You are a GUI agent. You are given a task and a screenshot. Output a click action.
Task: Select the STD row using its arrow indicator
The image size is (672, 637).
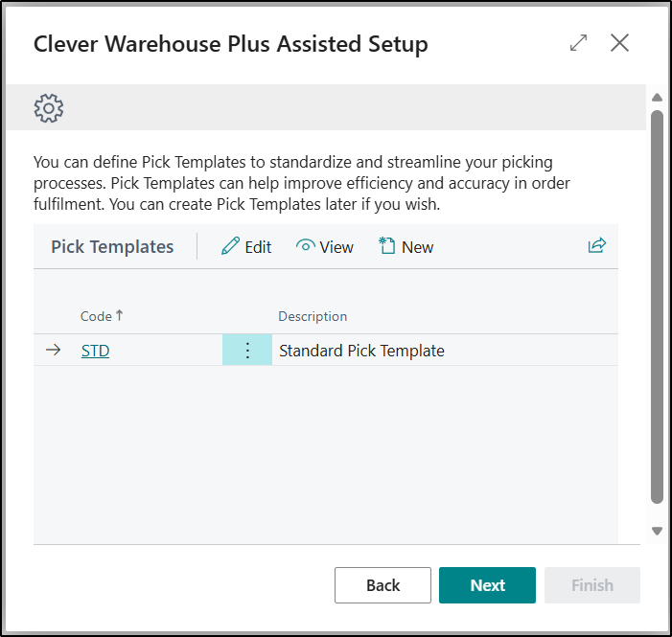click(54, 351)
